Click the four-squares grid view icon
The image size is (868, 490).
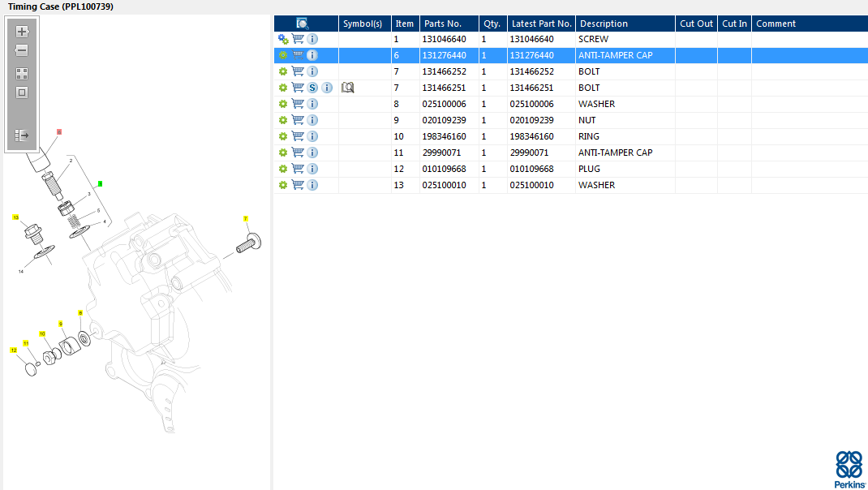tap(22, 73)
